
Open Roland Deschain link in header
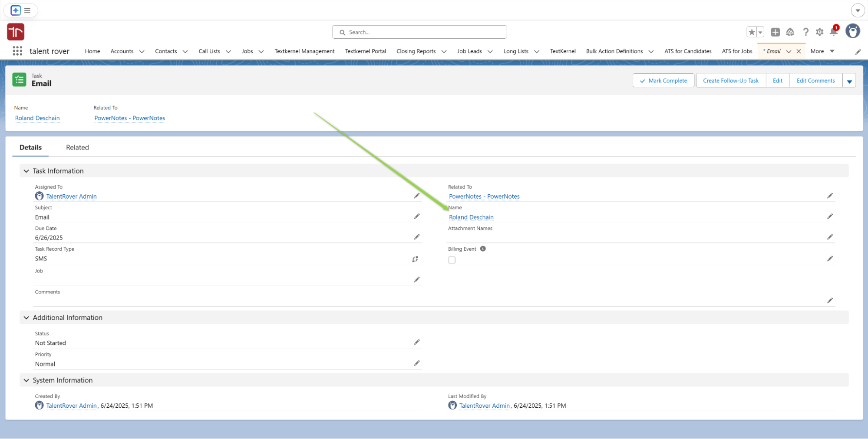(37, 118)
